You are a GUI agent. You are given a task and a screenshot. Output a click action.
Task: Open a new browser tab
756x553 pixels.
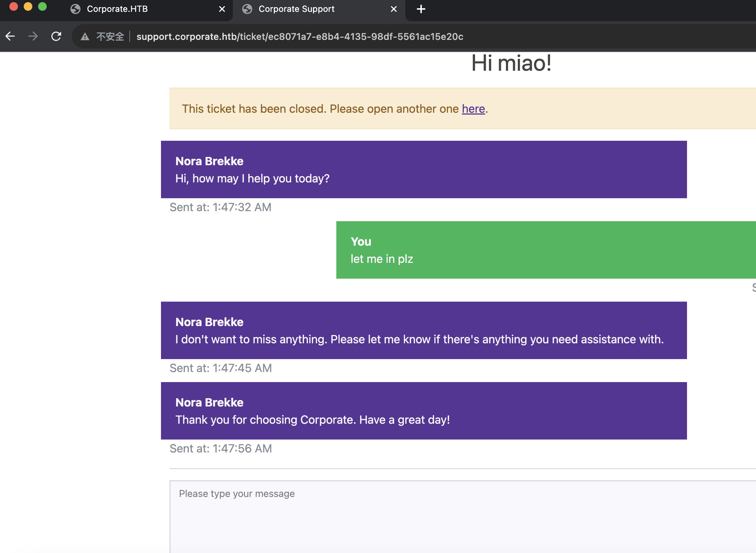pos(421,9)
